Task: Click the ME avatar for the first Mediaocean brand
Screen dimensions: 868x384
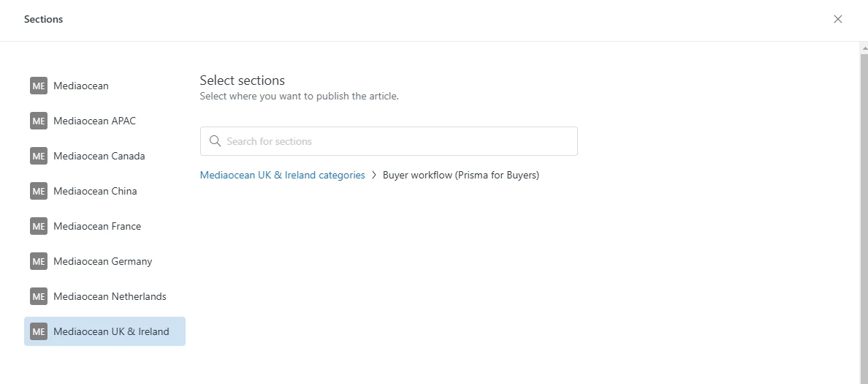Action: point(39,86)
